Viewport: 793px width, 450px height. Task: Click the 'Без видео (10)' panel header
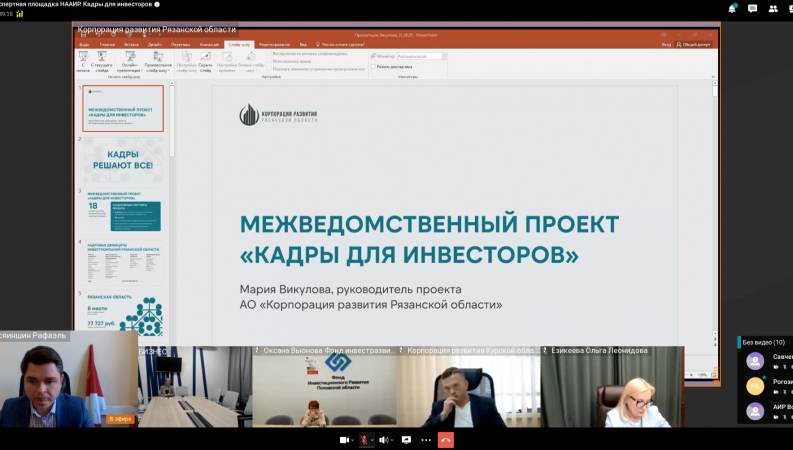click(x=763, y=342)
